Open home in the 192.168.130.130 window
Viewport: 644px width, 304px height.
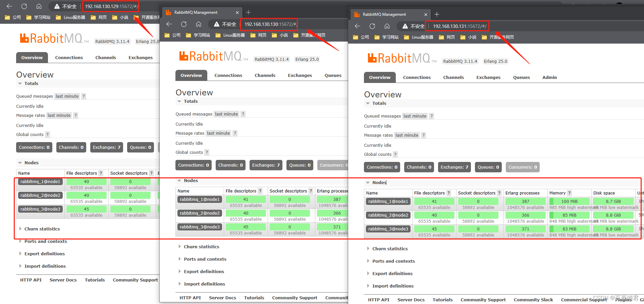coord(199,24)
